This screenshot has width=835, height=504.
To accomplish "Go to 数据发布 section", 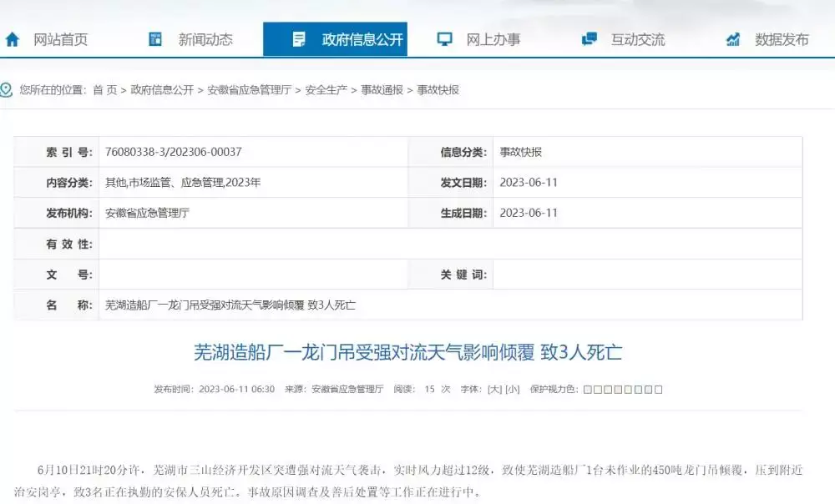I will (x=782, y=39).
